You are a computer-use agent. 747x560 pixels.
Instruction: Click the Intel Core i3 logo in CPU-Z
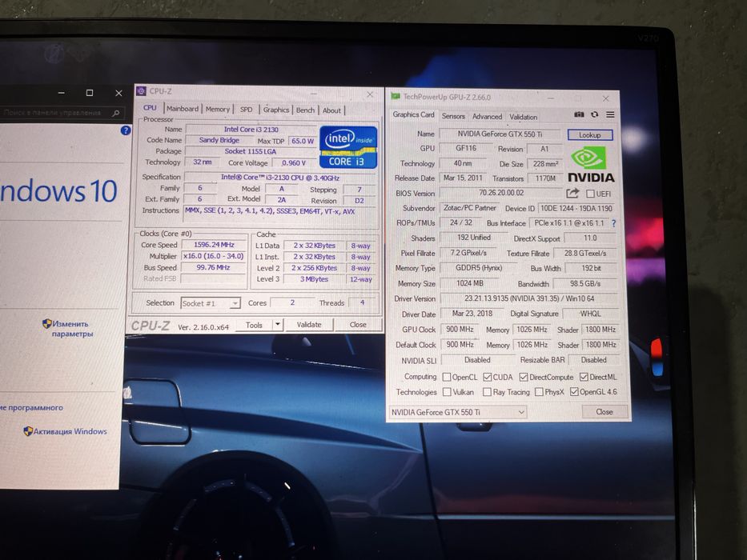tap(347, 146)
